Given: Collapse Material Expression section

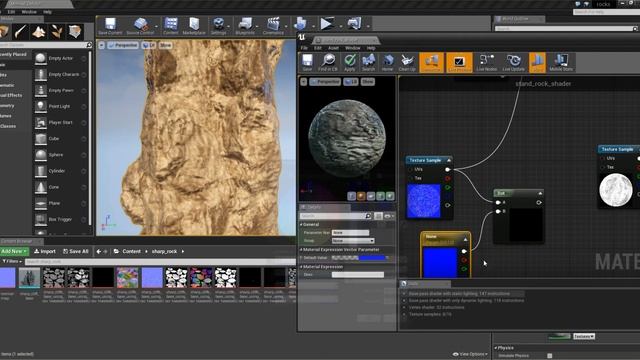Looking at the screenshot, I should pyautogui.click(x=302, y=267).
